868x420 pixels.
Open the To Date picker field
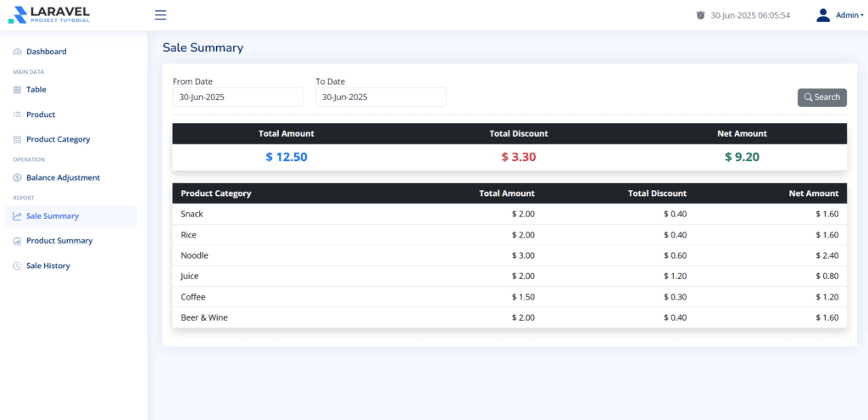(381, 98)
